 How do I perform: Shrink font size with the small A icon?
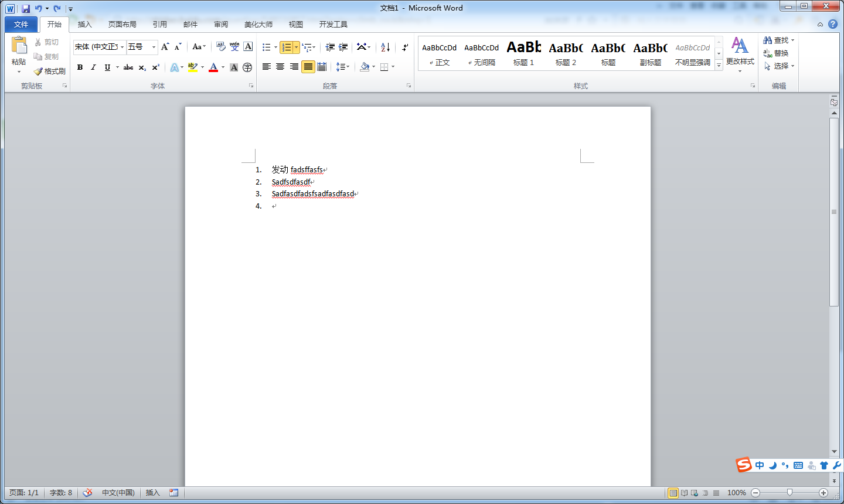point(178,47)
